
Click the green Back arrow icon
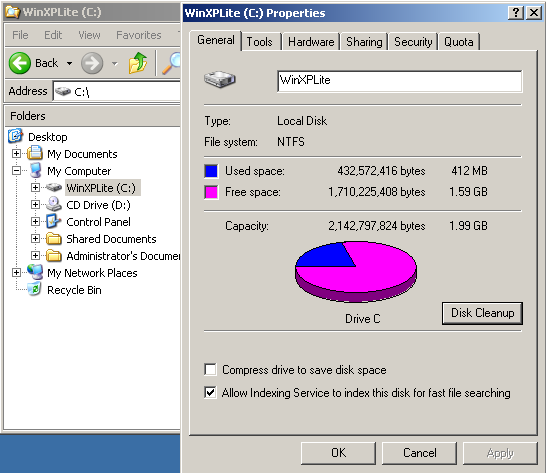tap(20, 63)
